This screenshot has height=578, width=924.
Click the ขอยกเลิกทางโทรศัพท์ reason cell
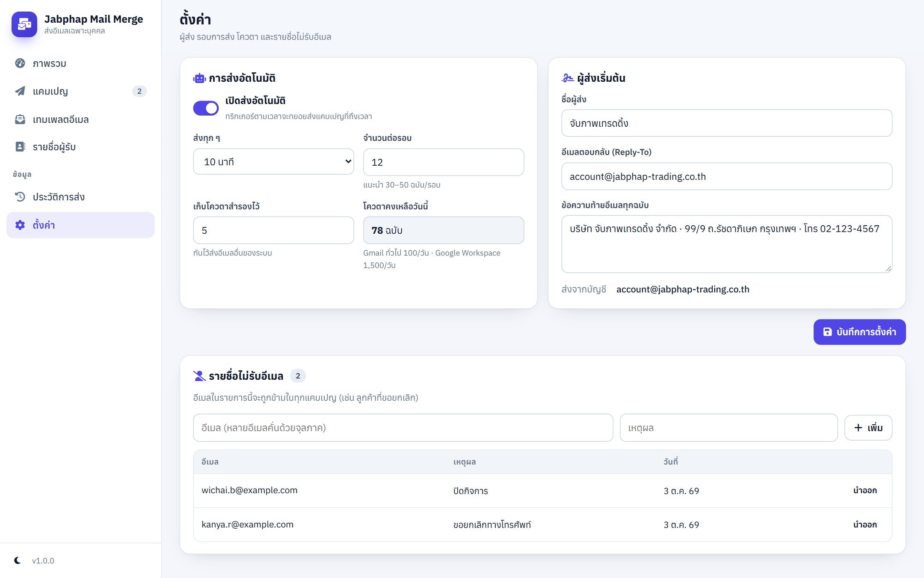point(492,525)
